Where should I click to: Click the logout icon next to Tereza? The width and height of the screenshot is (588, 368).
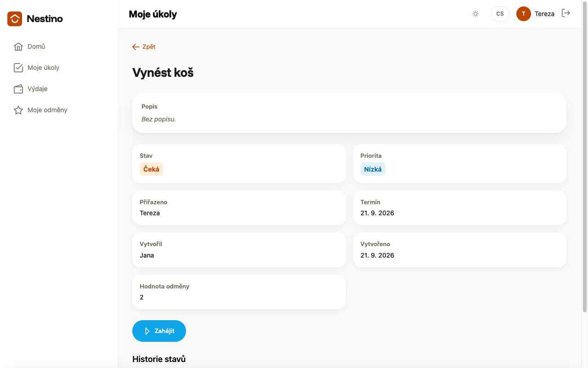click(566, 13)
